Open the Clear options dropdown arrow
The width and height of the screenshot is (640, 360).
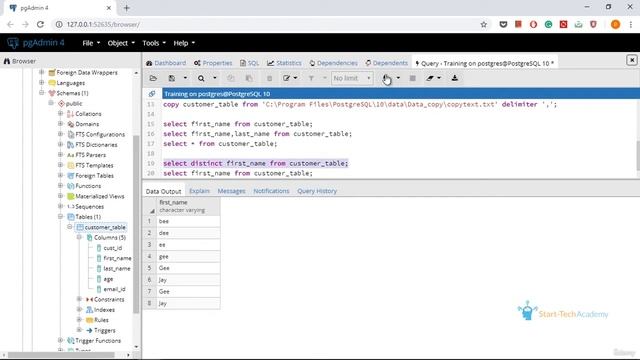439,78
